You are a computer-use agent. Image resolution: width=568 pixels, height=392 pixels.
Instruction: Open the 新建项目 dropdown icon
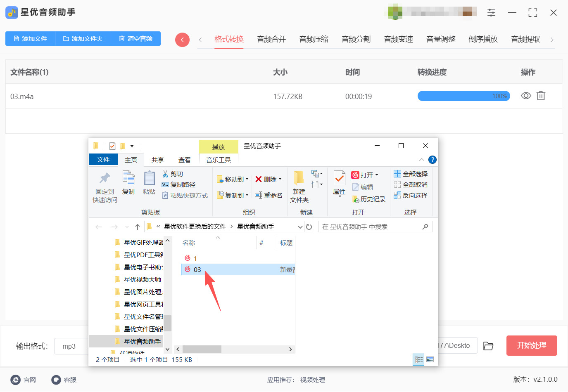[317, 174]
